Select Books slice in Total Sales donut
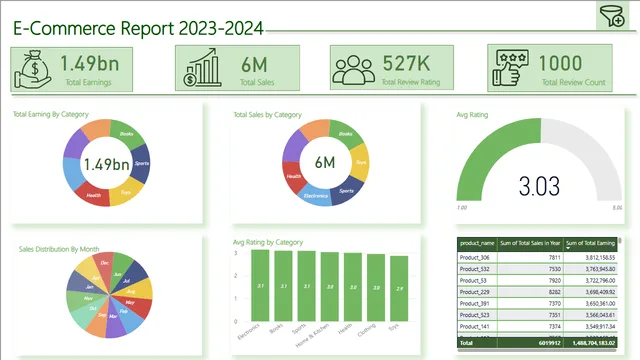 tap(346, 133)
